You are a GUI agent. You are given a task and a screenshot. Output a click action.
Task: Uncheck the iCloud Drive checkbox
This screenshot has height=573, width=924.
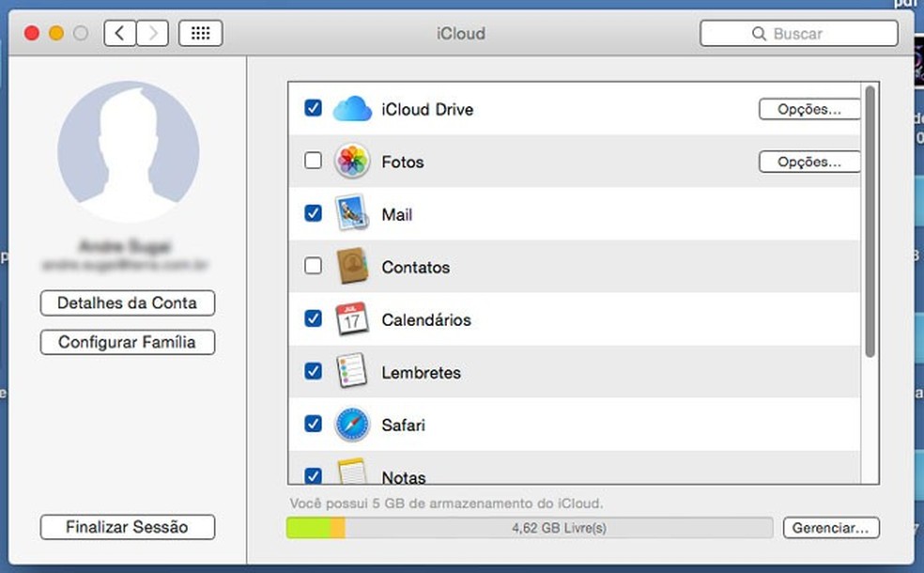(x=314, y=109)
